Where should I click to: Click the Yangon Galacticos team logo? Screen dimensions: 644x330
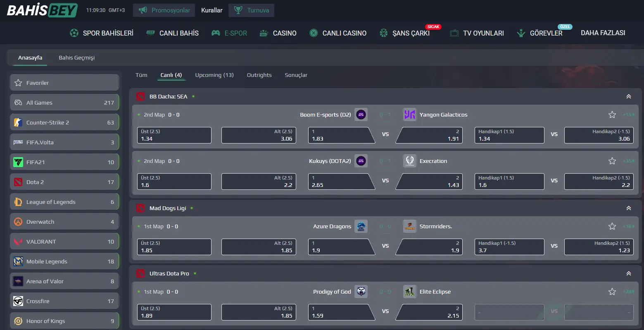point(409,115)
